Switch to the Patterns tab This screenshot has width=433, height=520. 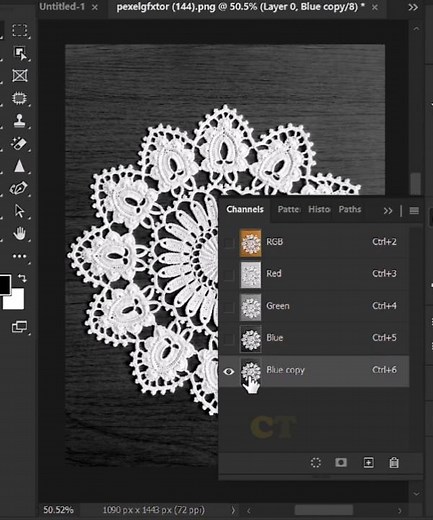(289, 209)
